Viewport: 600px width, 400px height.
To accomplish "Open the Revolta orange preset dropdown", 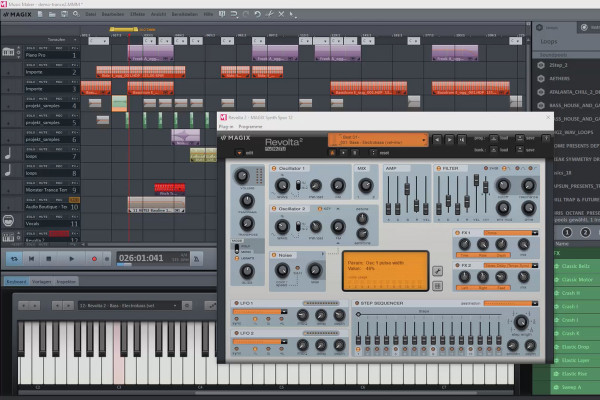I will pos(378,140).
